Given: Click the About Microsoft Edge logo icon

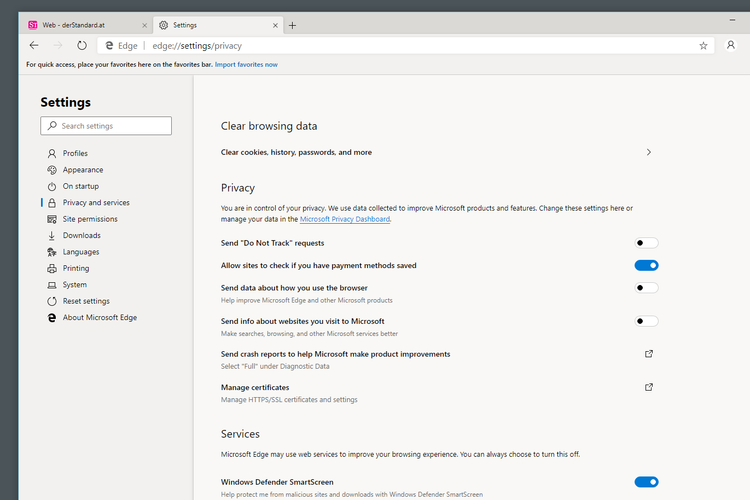Looking at the screenshot, I should pyautogui.click(x=52, y=318).
